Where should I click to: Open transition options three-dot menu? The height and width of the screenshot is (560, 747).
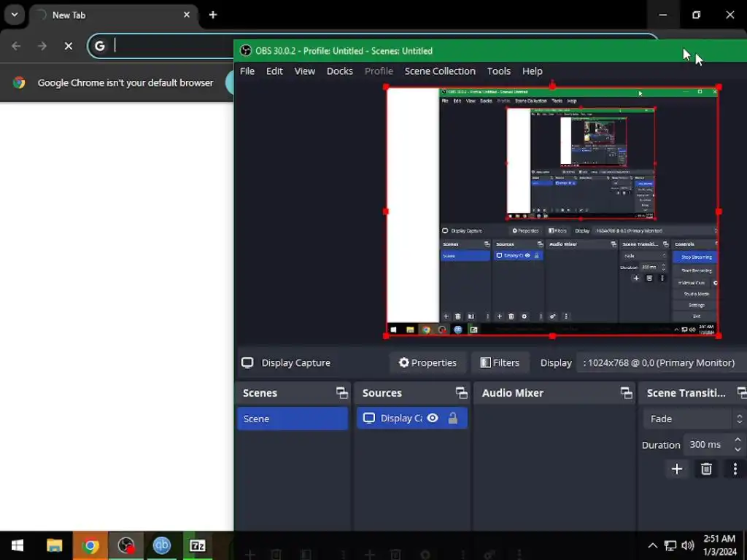pos(735,469)
